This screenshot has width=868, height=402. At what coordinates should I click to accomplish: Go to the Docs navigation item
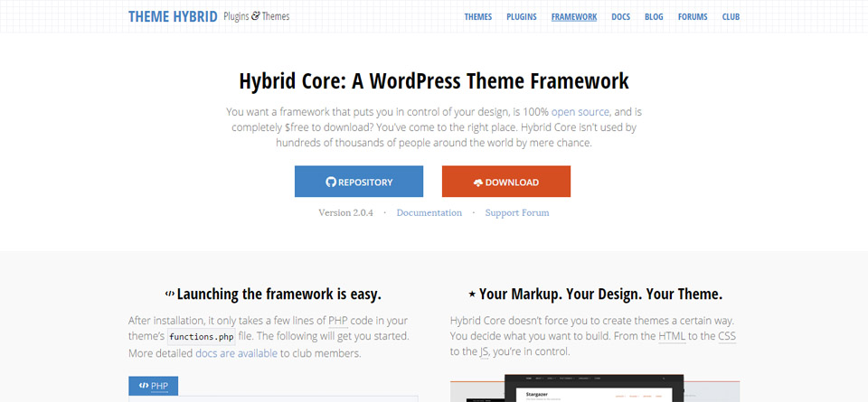(620, 16)
